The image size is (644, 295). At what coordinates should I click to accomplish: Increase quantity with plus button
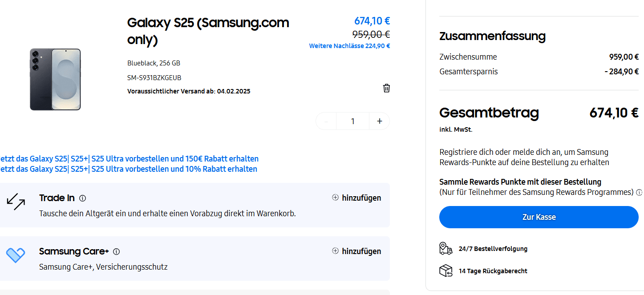tap(379, 121)
